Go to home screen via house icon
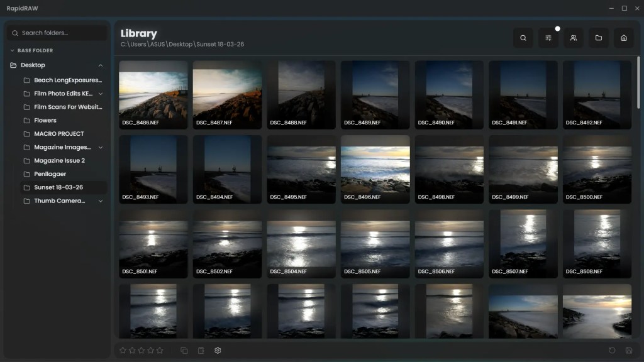This screenshot has width=644, height=362. coord(624,38)
